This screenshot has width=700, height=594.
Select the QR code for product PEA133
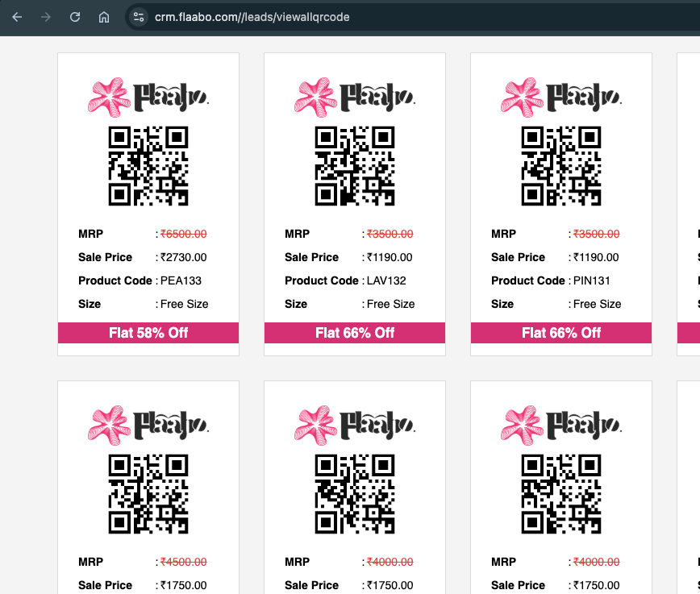click(148, 166)
